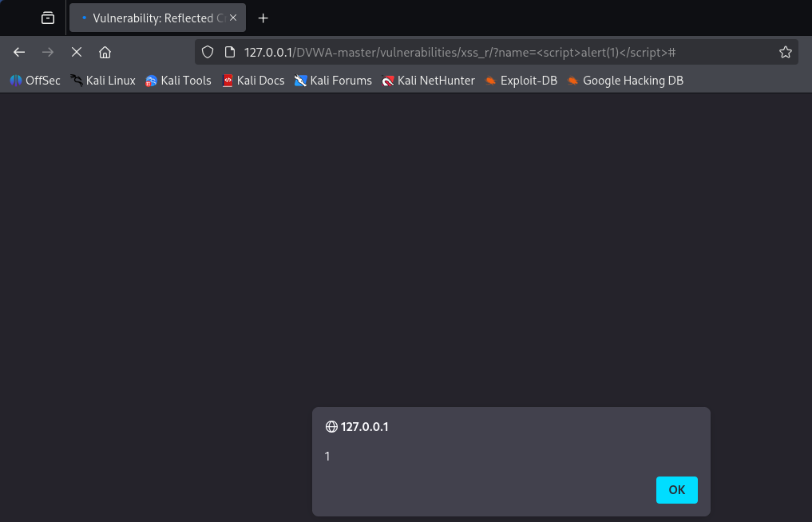Go forward one page
Image resolution: width=812 pixels, height=522 pixels.
48,53
